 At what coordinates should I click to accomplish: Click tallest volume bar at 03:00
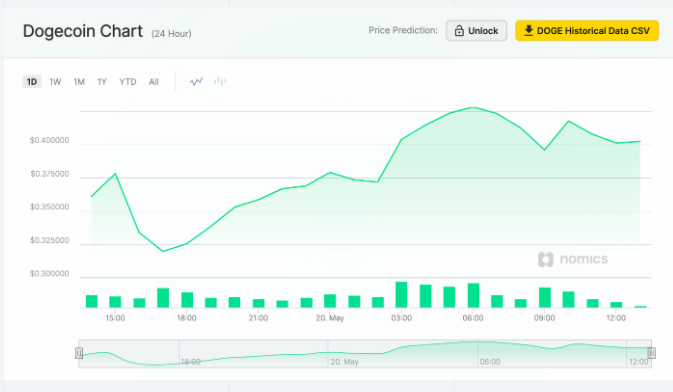[401, 295]
